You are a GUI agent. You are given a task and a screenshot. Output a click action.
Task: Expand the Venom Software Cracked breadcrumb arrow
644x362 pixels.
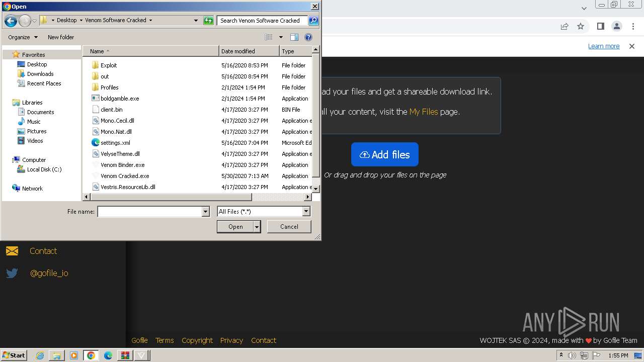click(x=150, y=21)
